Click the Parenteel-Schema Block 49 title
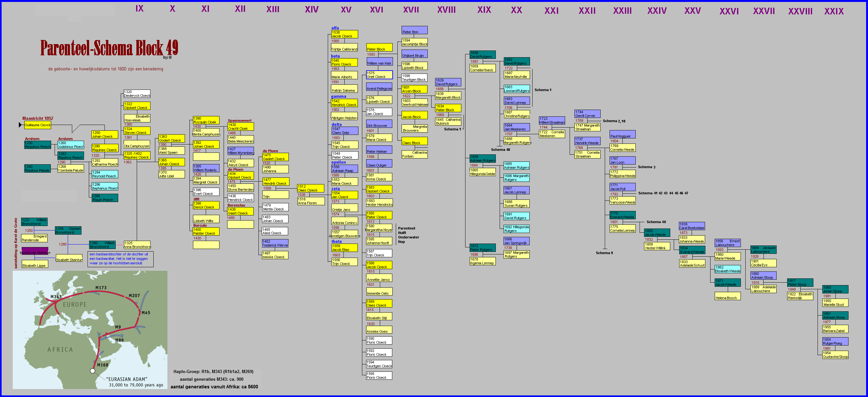 pos(109,48)
